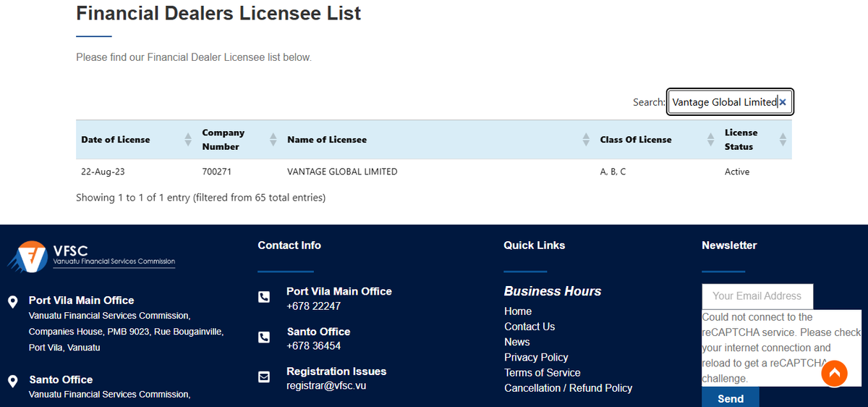
Task: Open the Contact Us quick link
Action: [x=529, y=327]
